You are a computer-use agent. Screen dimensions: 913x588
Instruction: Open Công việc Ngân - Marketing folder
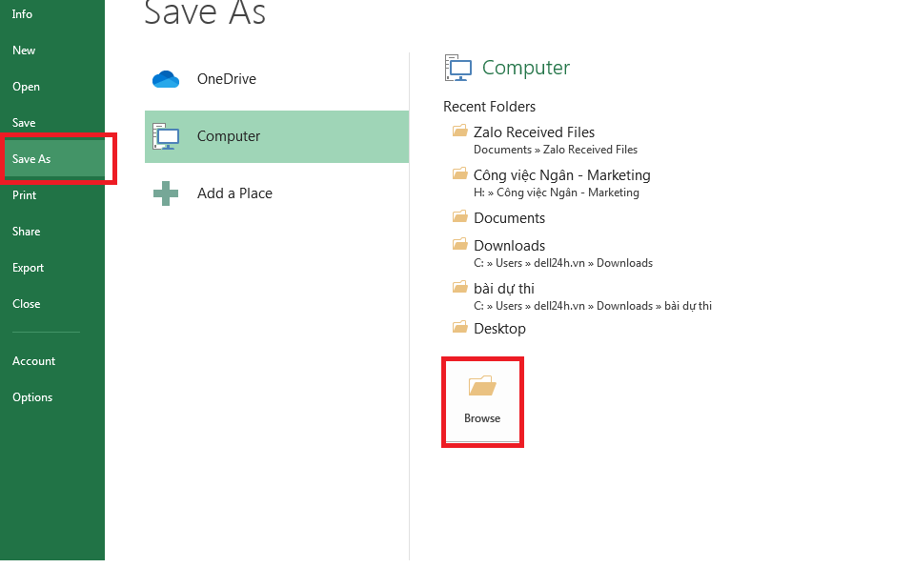click(x=562, y=175)
